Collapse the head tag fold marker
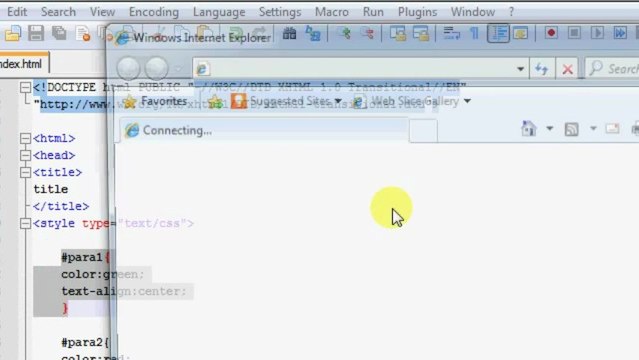 25,155
